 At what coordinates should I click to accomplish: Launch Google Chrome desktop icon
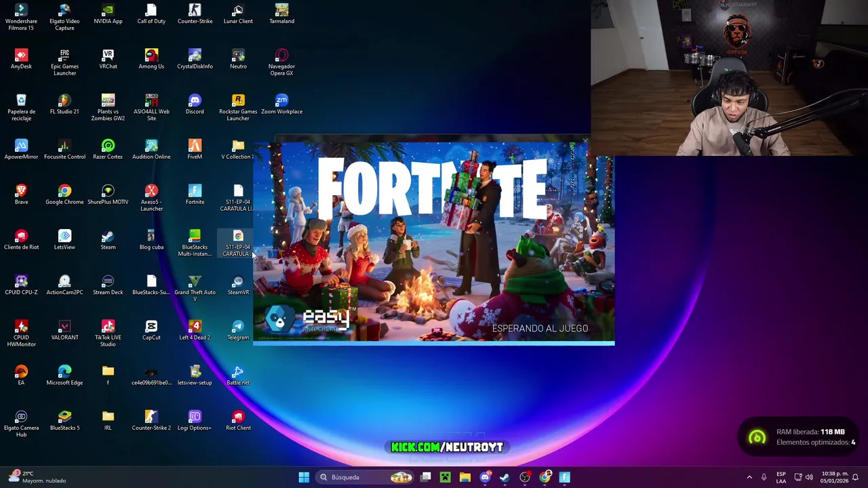click(64, 195)
